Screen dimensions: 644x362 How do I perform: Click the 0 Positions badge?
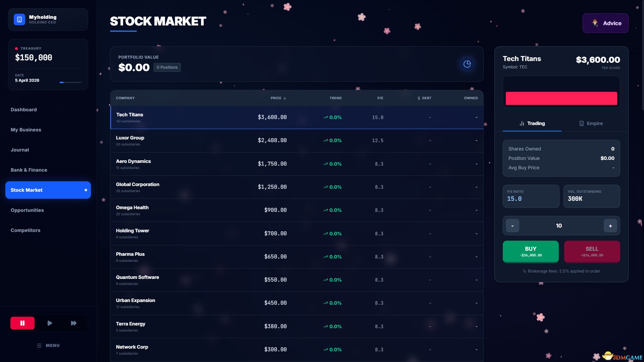point(167,67)
